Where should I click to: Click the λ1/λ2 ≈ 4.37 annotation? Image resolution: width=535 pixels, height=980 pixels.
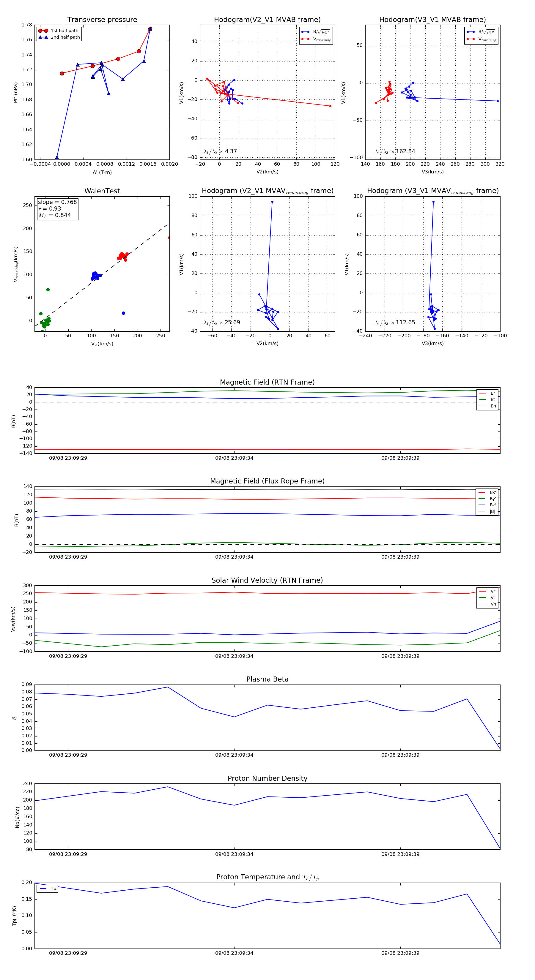tap(221, 151)
